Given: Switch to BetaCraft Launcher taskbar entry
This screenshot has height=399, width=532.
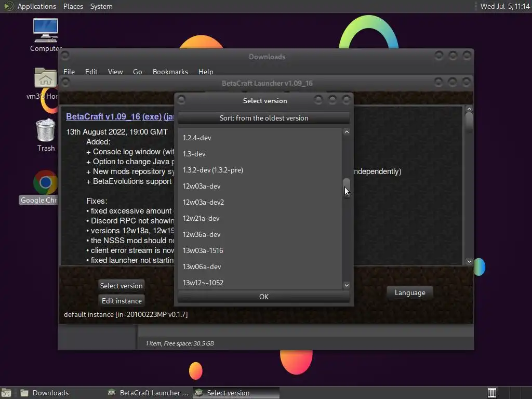Looking at the screenshot, I should click(x=148, y=393).
